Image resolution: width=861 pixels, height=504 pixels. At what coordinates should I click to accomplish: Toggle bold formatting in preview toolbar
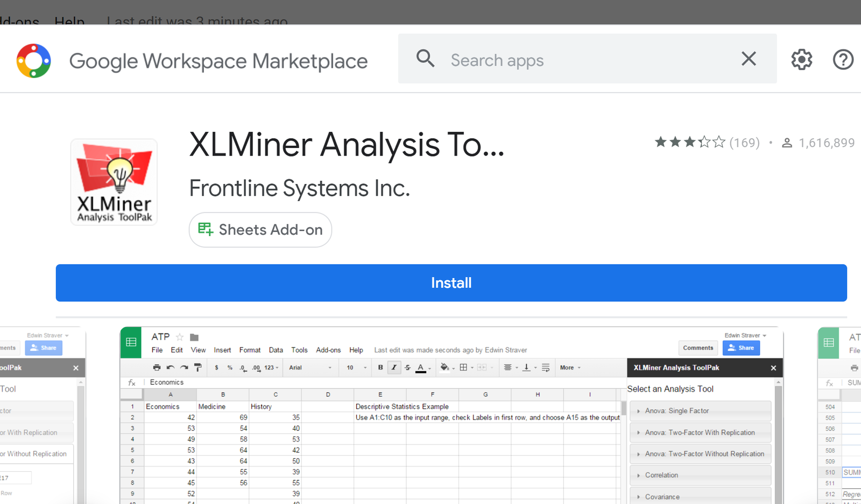380,367
